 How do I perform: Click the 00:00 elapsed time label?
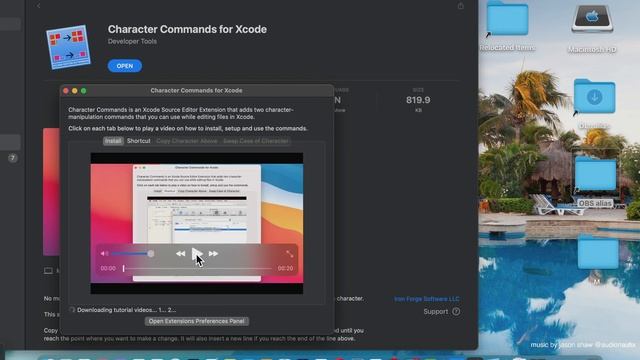[108, 268]
